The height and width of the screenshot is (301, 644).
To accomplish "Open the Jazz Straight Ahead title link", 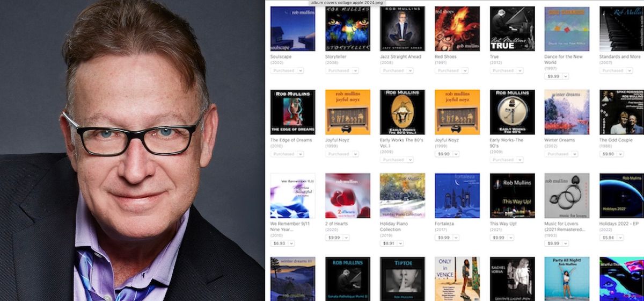I will (400, 56).
